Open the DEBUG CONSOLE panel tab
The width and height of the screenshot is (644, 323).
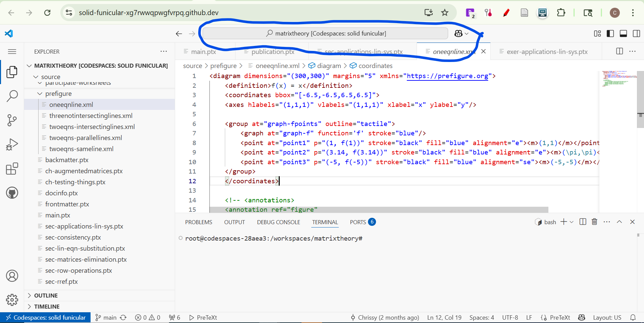coord(278,222)
